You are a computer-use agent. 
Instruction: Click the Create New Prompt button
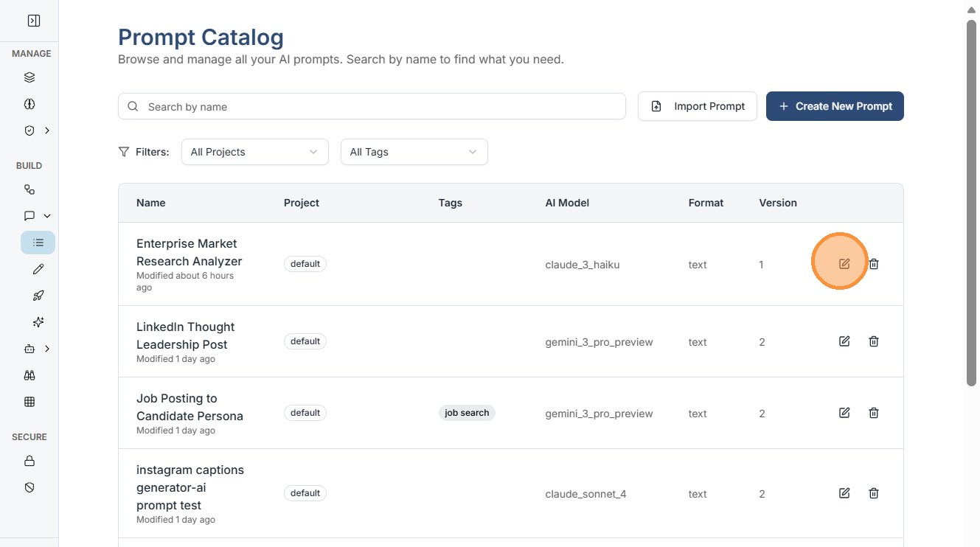point(835,106)
